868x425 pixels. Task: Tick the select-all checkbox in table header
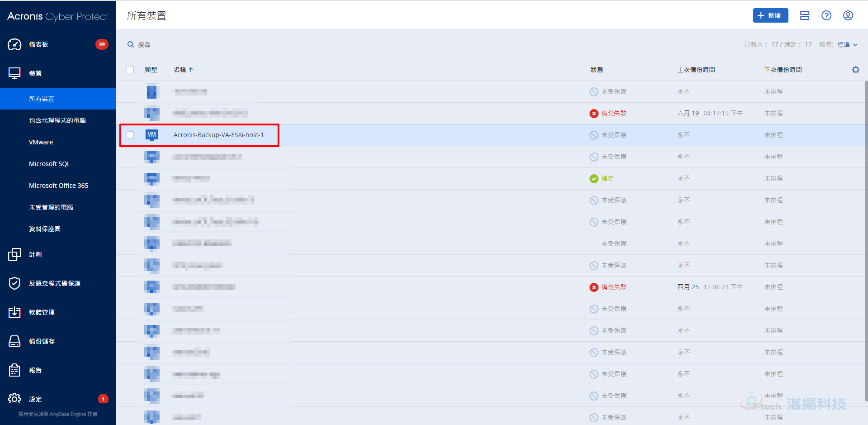(130, 70)
